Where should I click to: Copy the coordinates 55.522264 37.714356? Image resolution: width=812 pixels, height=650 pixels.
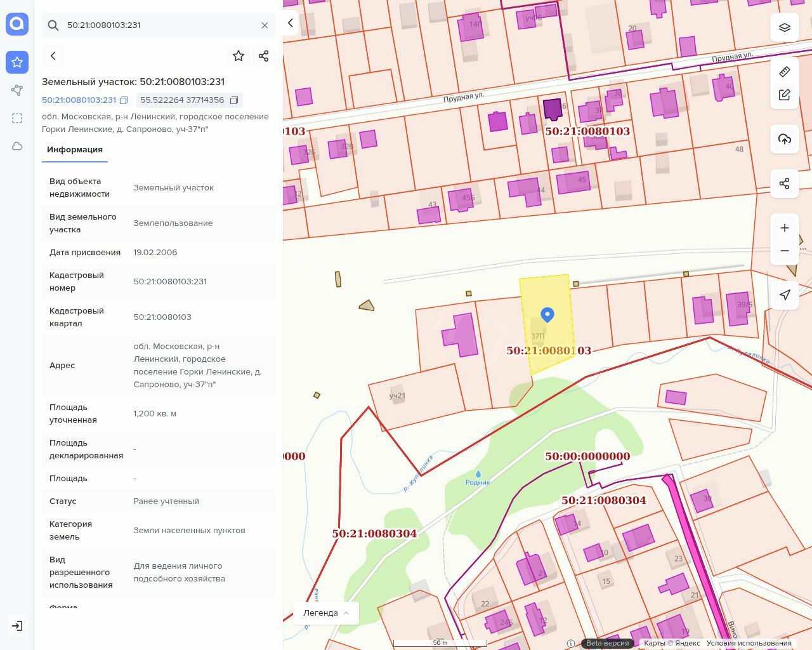tap(234, 100)
